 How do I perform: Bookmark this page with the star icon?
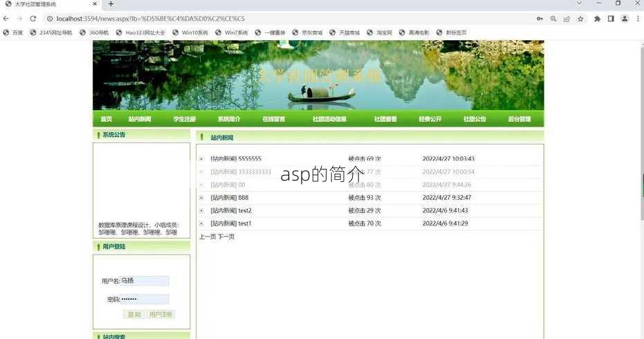tap(580, 19)
